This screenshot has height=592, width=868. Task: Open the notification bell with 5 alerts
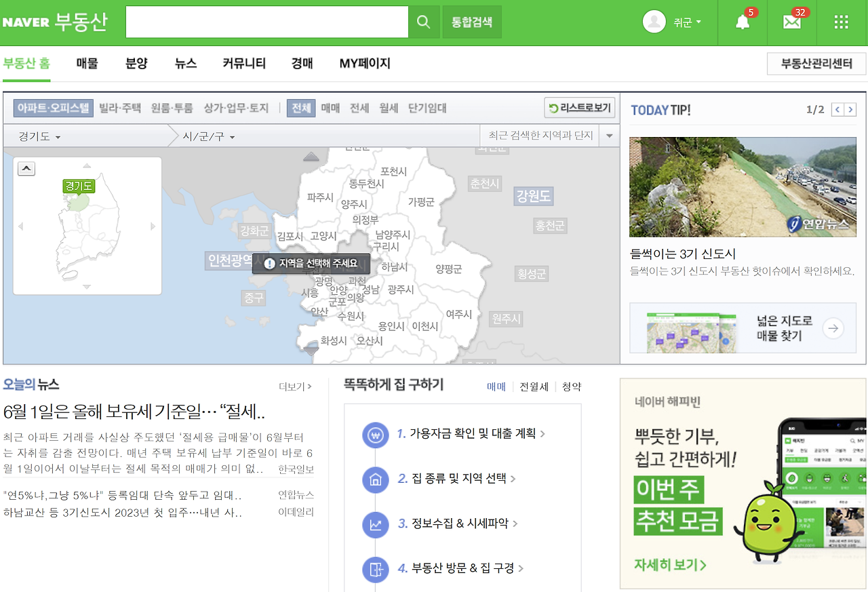pos(741,22)
